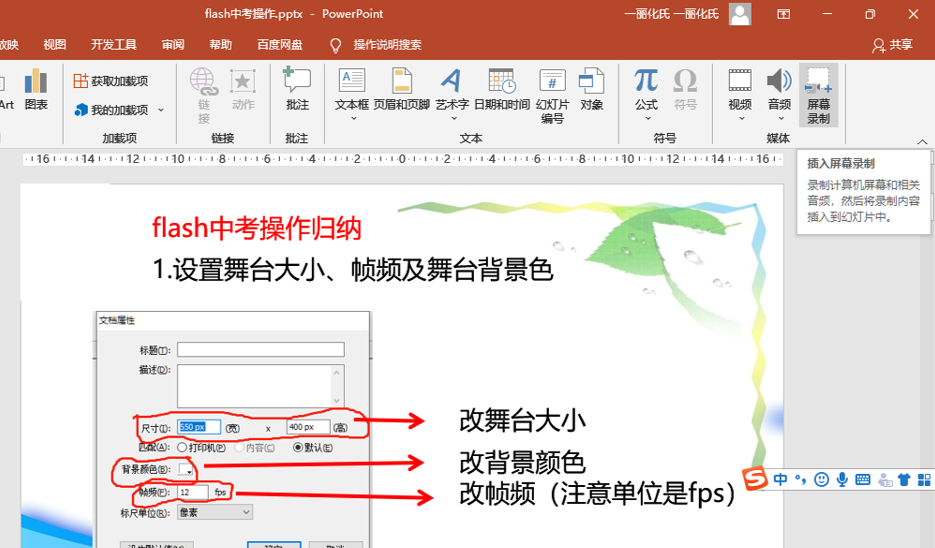Open the 视图 tab

(x=54, y=45)
